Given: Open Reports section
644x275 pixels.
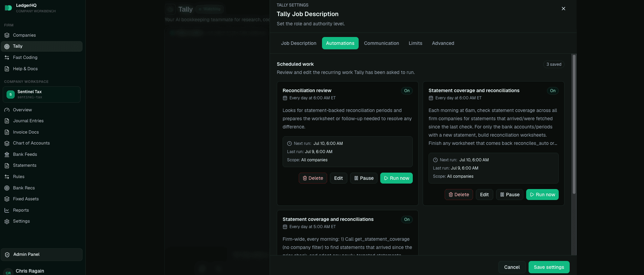Looking at the screenshot, I should 41,210.
